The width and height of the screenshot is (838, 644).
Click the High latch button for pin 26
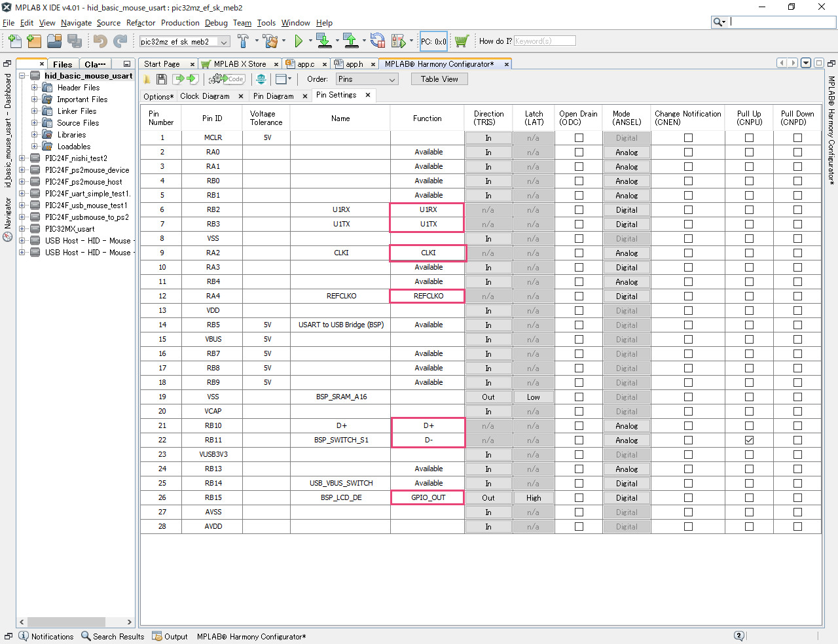point(534,498)
